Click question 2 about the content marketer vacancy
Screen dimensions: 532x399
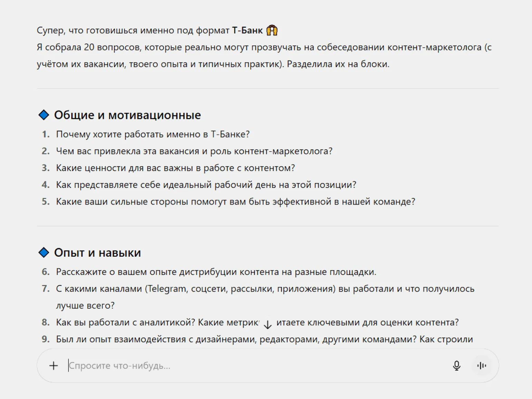(194, 151)
